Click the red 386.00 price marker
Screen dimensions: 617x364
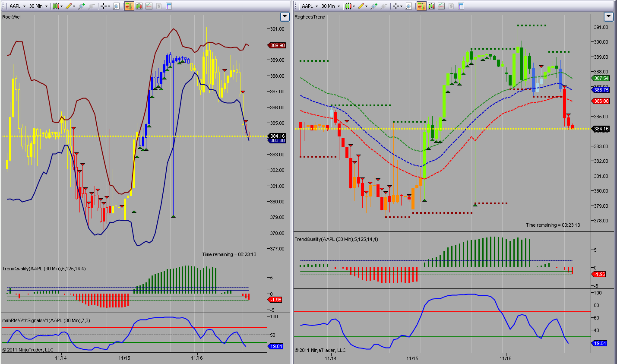pos(601,101)
